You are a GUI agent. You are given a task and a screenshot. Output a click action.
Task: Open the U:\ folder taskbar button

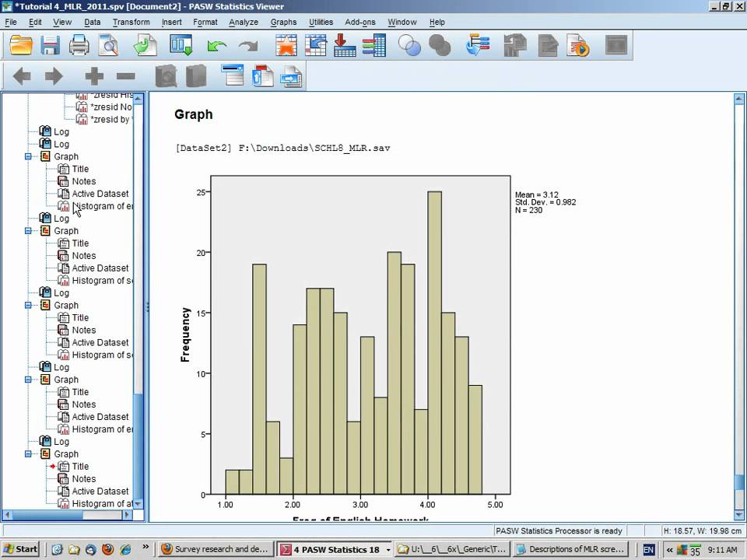(x=452, y=549)
